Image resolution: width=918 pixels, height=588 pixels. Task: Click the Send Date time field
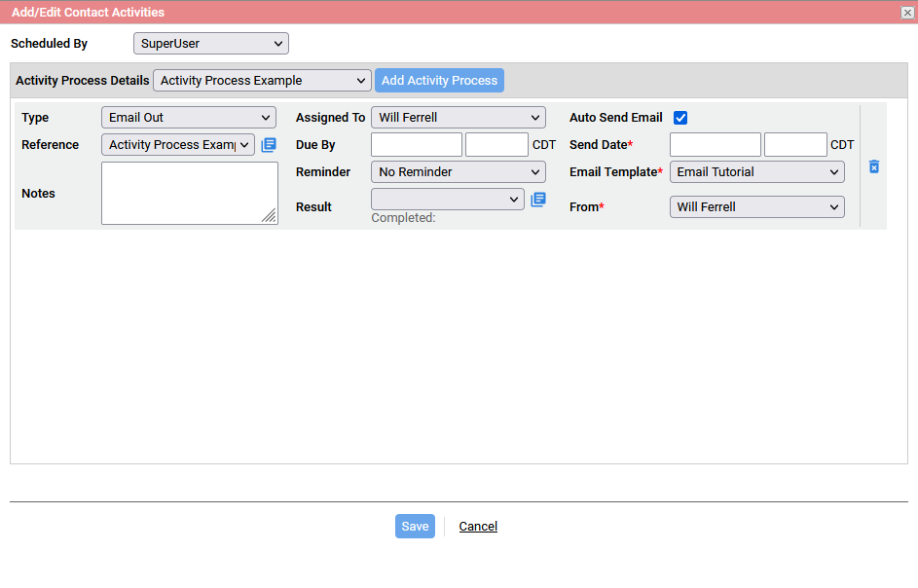(795, 145)
